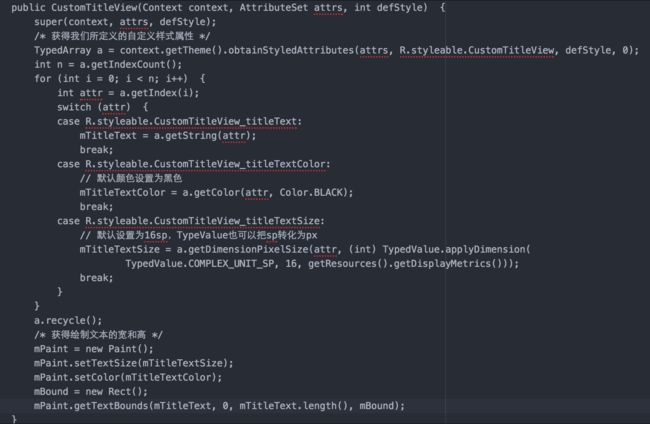Click case label CustomTitleView_titleTextSize
Screen dimensions: 650x424
pos(202,221)
